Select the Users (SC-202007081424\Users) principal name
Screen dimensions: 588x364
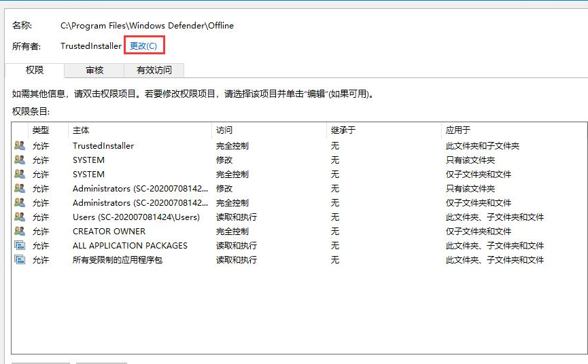pyautogui.click(x=136, y=217)
